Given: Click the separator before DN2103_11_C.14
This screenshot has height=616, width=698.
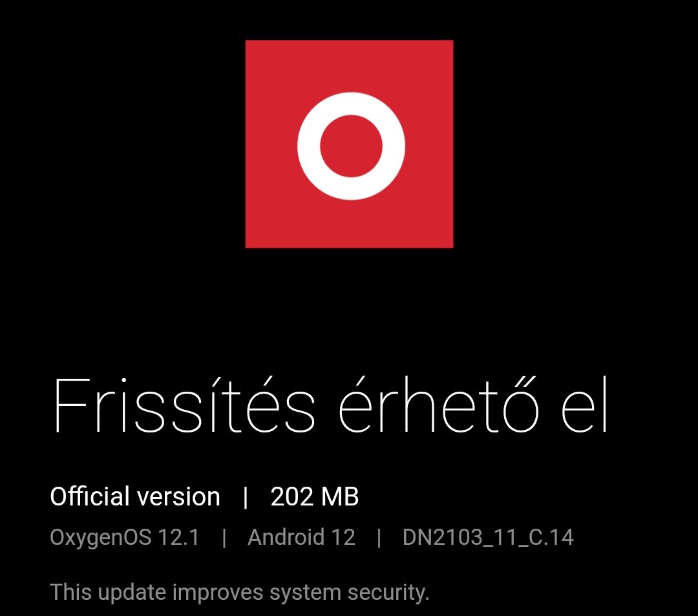Looking at the screenshot, I should [379, 538].
